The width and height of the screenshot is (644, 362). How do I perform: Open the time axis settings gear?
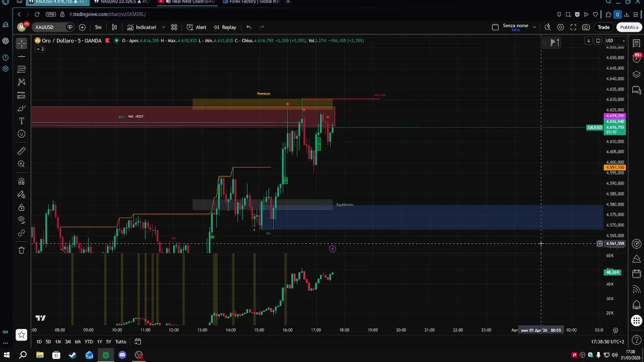pyautogui.click(x=615, y=330)
